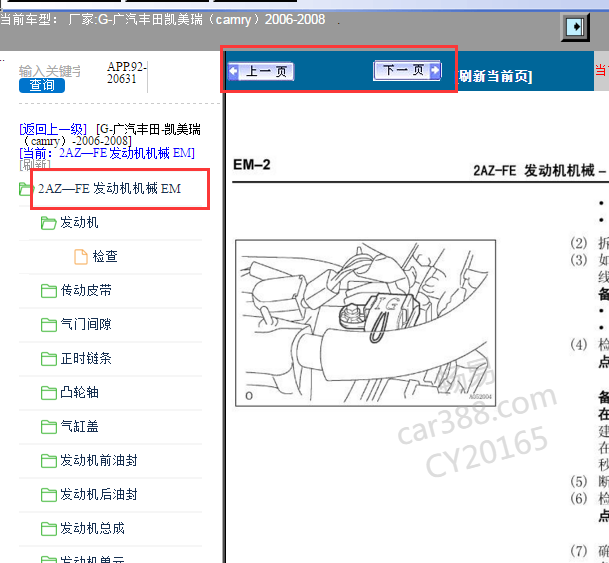Click the 上一页 previous page button
The height and width of the screenshot is (563, 609).
point(261,71)
